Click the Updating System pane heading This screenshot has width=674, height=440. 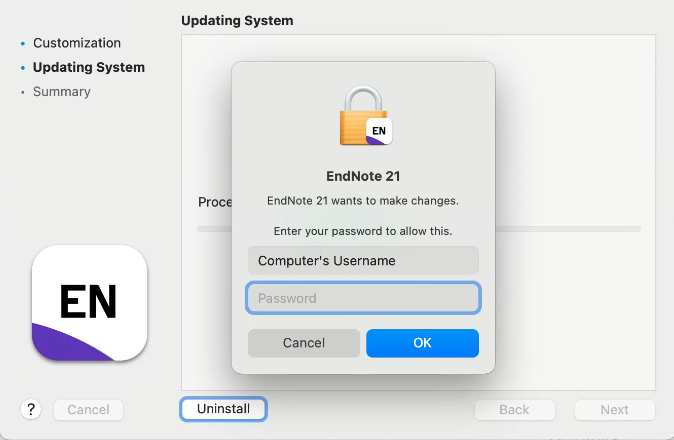pos(237,20)
